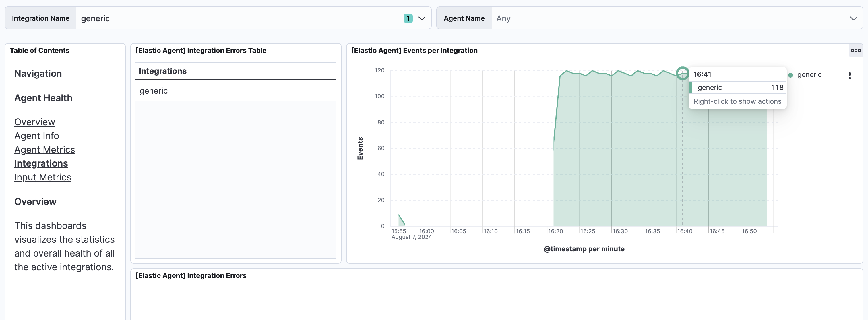Image resolution: width=868 pixels, height=320 pixels.
Task: Click the Integration Errors panel title
Action: coord(191,276)
